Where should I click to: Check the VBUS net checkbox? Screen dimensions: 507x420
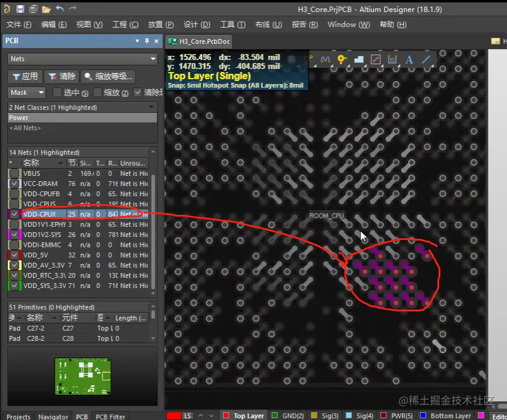tap(14, 173)
